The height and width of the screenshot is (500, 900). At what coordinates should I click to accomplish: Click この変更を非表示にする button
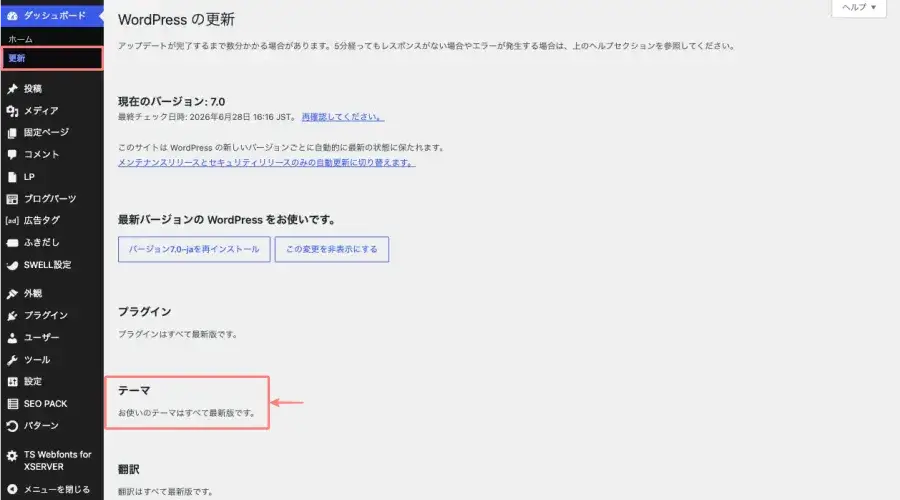click(x=332, y=249)
